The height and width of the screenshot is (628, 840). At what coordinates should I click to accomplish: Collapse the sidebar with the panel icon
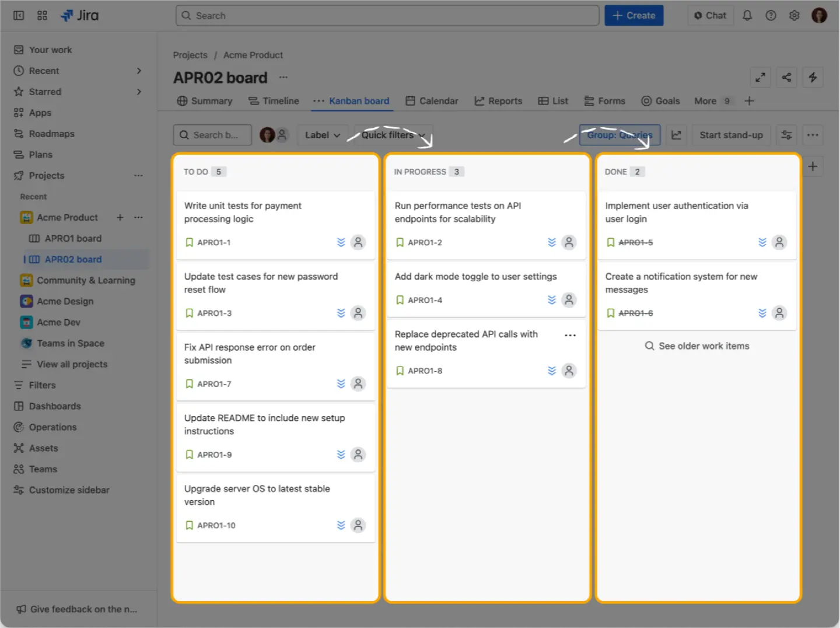point(18,15)
